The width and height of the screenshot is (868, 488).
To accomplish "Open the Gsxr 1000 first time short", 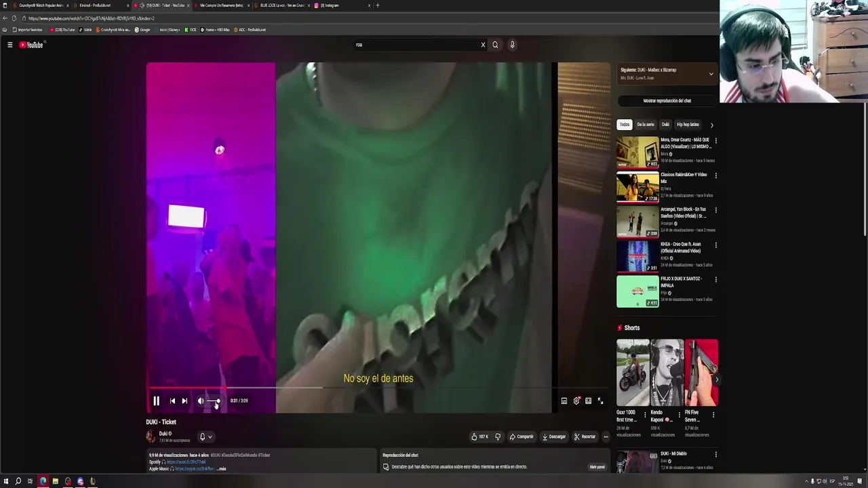I will 633,372.
